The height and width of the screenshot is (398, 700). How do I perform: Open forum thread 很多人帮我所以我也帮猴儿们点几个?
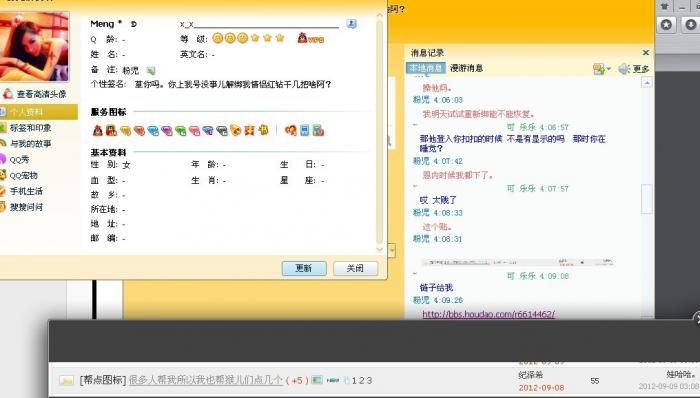(x=205, y=380)
